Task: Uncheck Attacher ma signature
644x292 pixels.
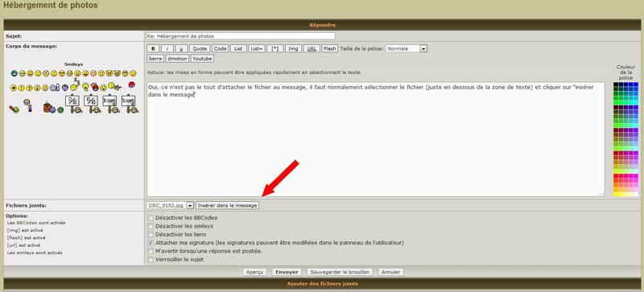Action: click(151, 243)
